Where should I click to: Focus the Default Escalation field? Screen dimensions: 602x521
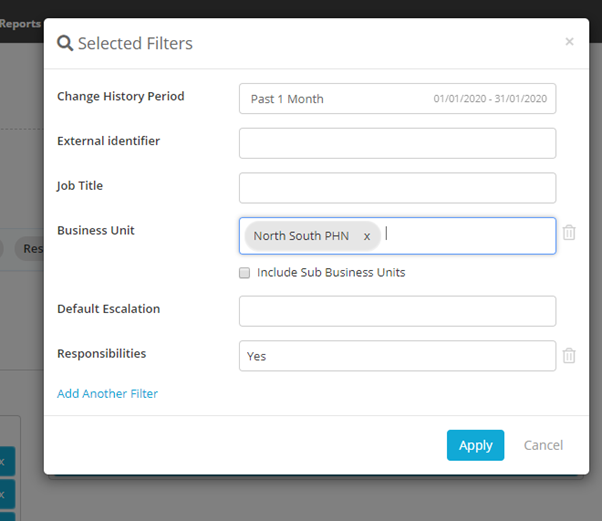397,311
